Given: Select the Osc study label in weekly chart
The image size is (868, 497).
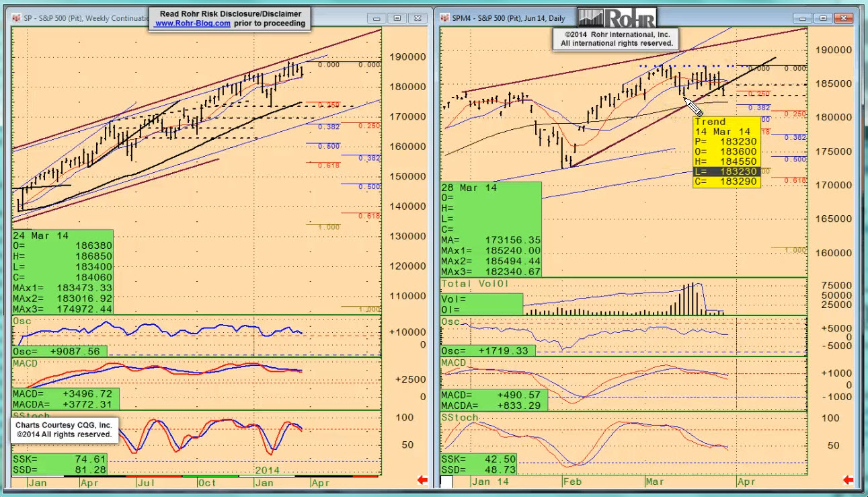Looking at the screenshot, I should (21, 322).
